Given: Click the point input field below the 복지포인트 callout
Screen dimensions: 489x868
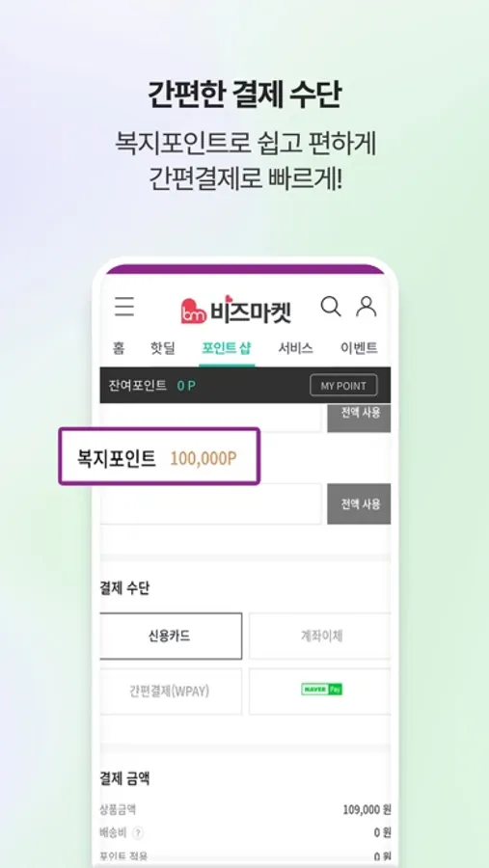Looking at the screenshot, I should click(x=211, y=504).
